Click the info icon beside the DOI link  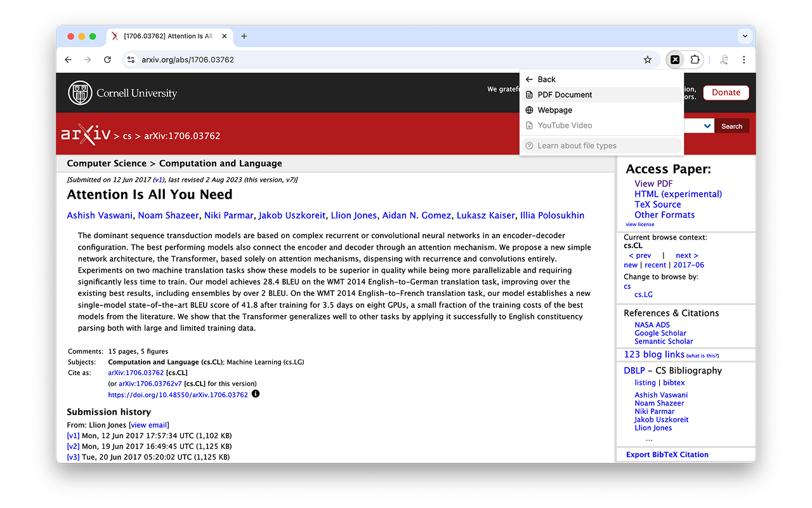tap(257, 394)
